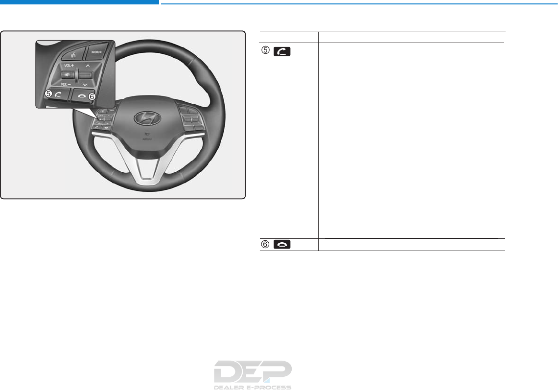558x392 pixels.
Task: Click the volume scroll wheel in the inset
Action: [85, 75]
